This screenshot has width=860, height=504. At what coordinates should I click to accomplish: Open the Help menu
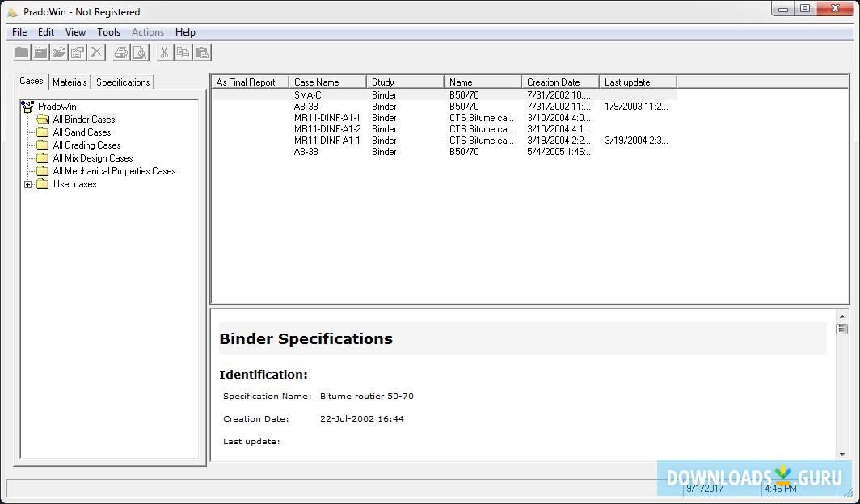pos(185,32)
